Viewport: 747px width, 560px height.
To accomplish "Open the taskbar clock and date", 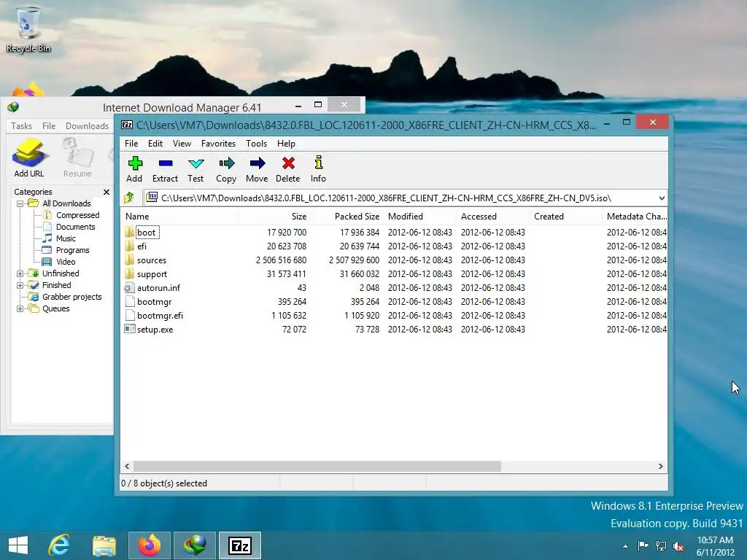I will 715,546.
